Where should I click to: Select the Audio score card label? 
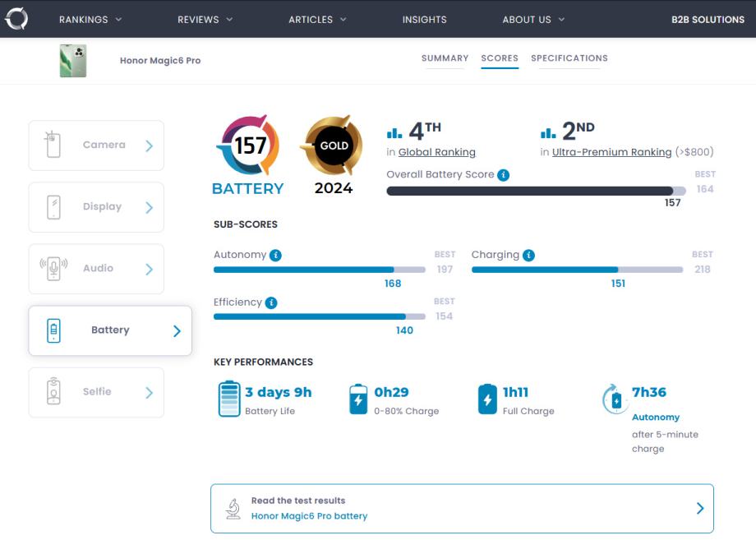[x=98, y=268]
